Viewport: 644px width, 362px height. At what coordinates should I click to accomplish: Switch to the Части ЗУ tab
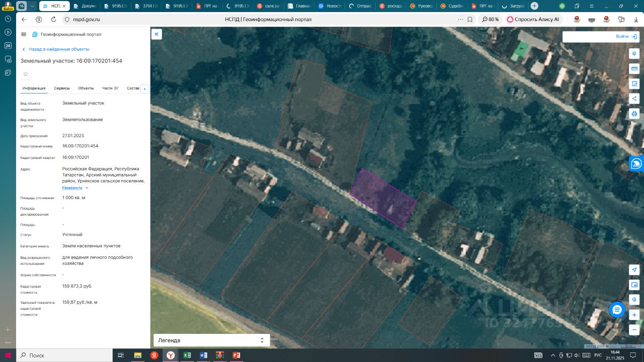[x=110, y=88]
